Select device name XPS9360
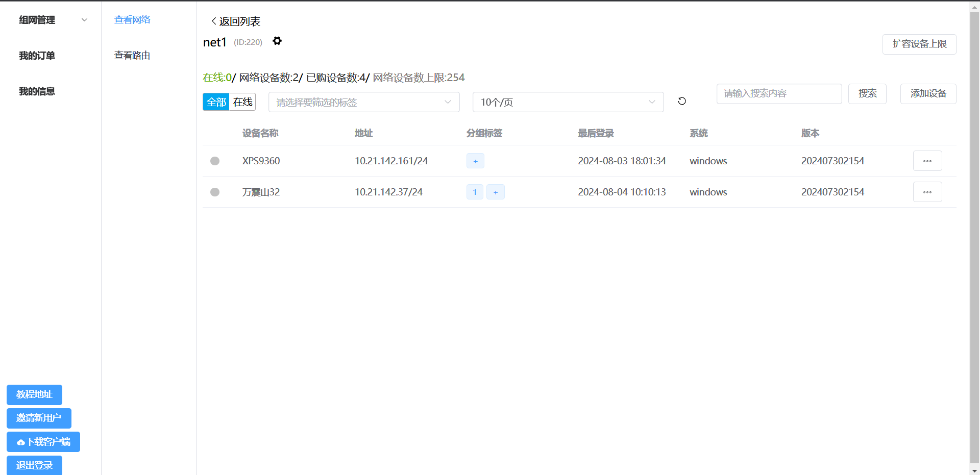This screenshot has height=475, width=980. pos(261,161)
